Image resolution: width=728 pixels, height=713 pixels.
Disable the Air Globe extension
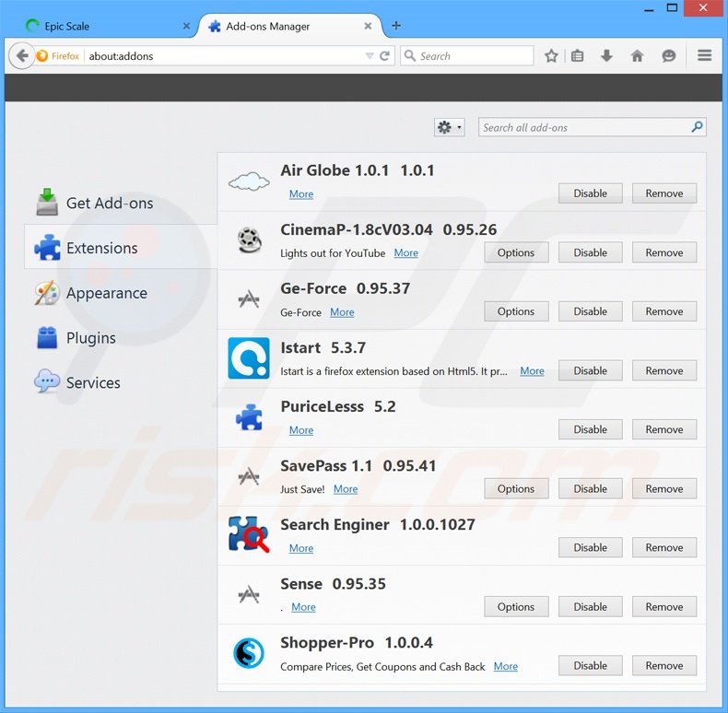[x=590, y=193]
